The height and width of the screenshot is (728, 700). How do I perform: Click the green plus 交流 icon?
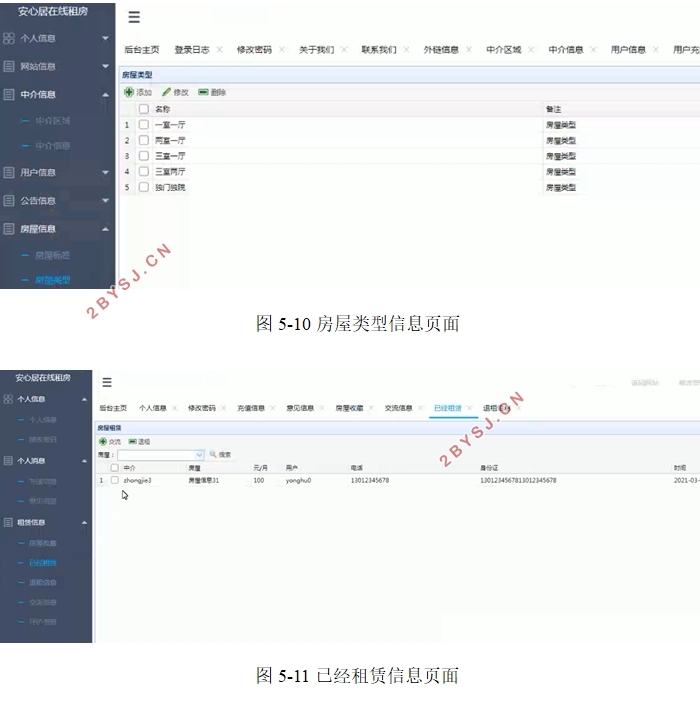(103, 442)
